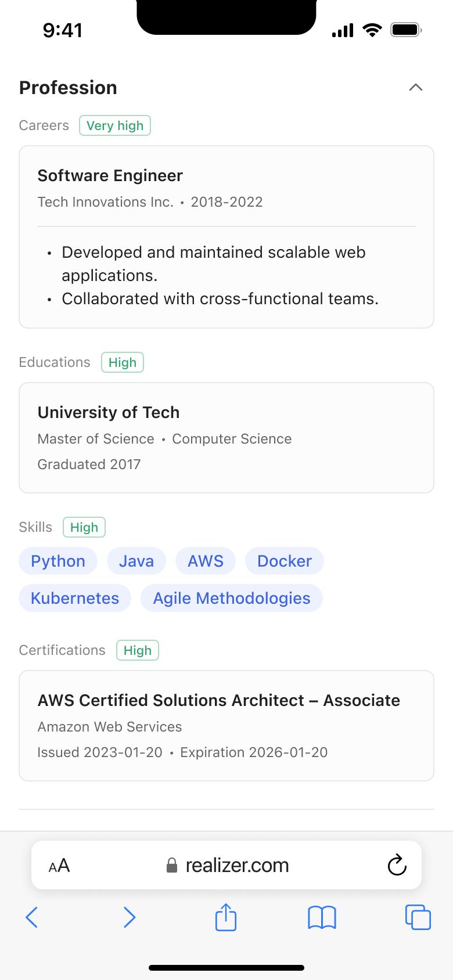Select the Java skill tag
Screen dimensions: 453x980
pos(136,561)
